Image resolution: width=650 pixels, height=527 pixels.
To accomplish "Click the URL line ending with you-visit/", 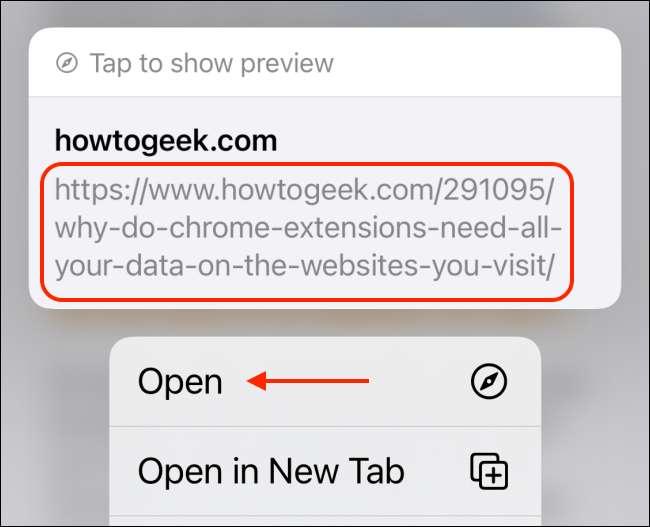I will point(304,266).
